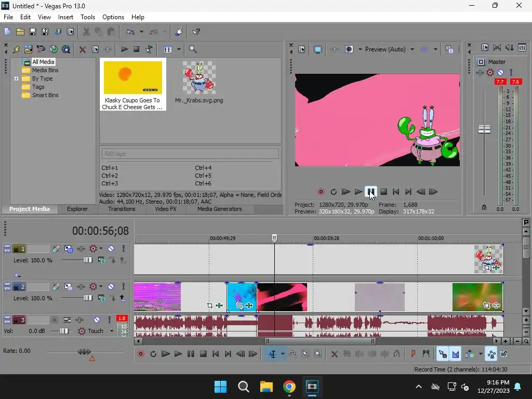Toggle Ignore Event Grouping icon
532x399 pixels.
(504, 354)
